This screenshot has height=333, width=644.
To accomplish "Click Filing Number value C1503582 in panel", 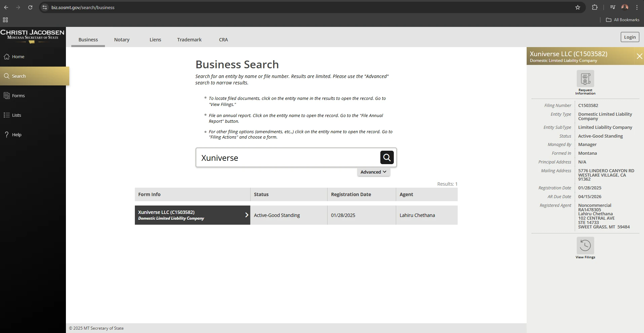I will point(588,105).
